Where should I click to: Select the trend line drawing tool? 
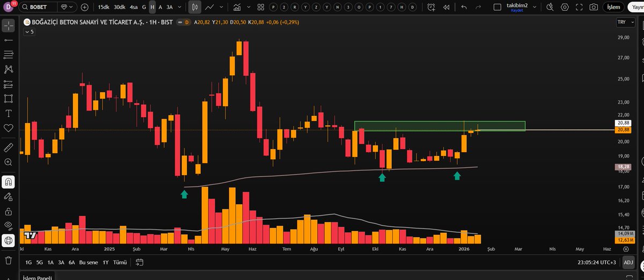click(9, 40)
